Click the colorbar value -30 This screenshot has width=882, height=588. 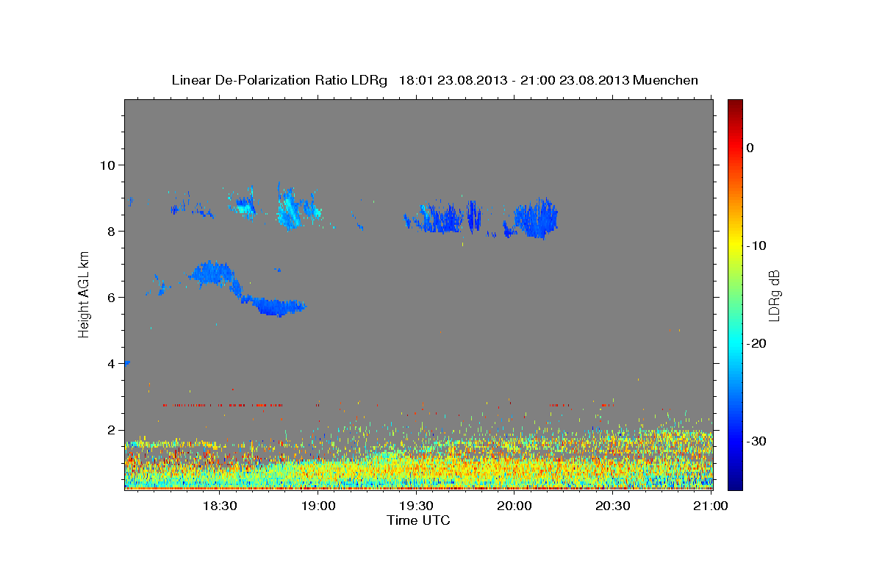tap(756, 441)
